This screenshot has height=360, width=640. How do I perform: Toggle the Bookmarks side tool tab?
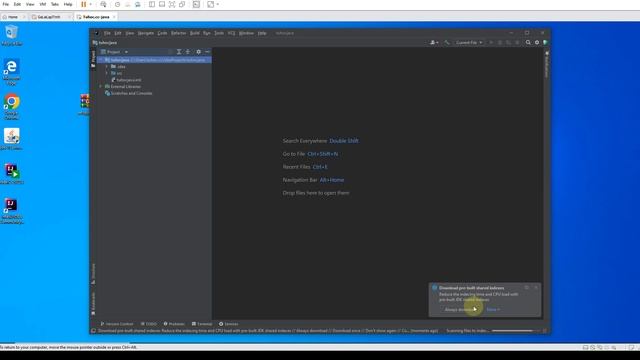tap(93, 304)
